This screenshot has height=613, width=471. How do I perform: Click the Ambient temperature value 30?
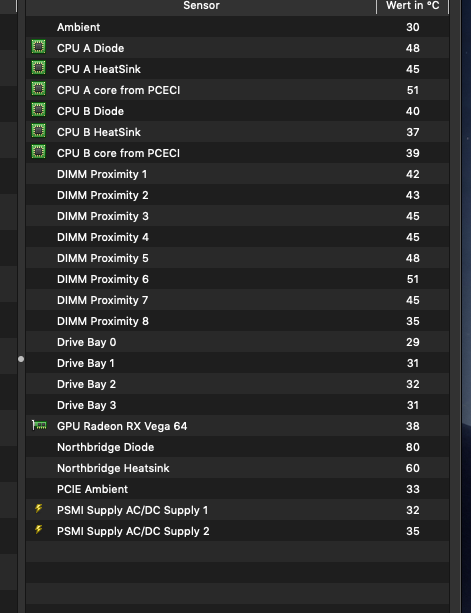coord(413,27)
